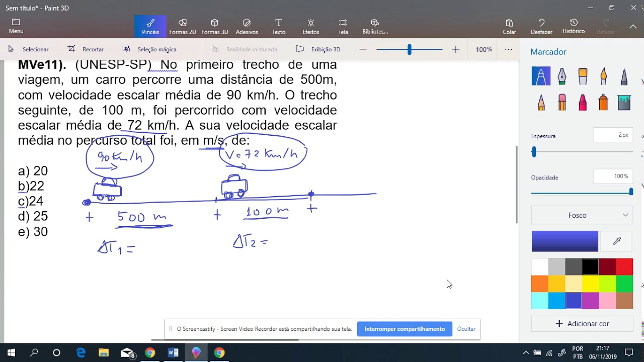Image resolution: width=644 pixels, height=362 pixels.
Task: Select the crayon brush
Action: [583, 103]
